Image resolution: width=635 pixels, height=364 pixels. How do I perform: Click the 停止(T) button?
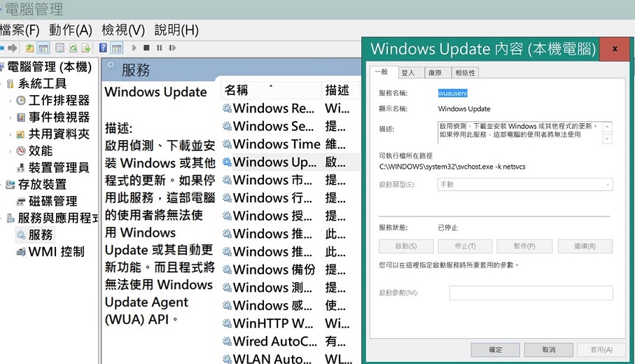[466, 246]
